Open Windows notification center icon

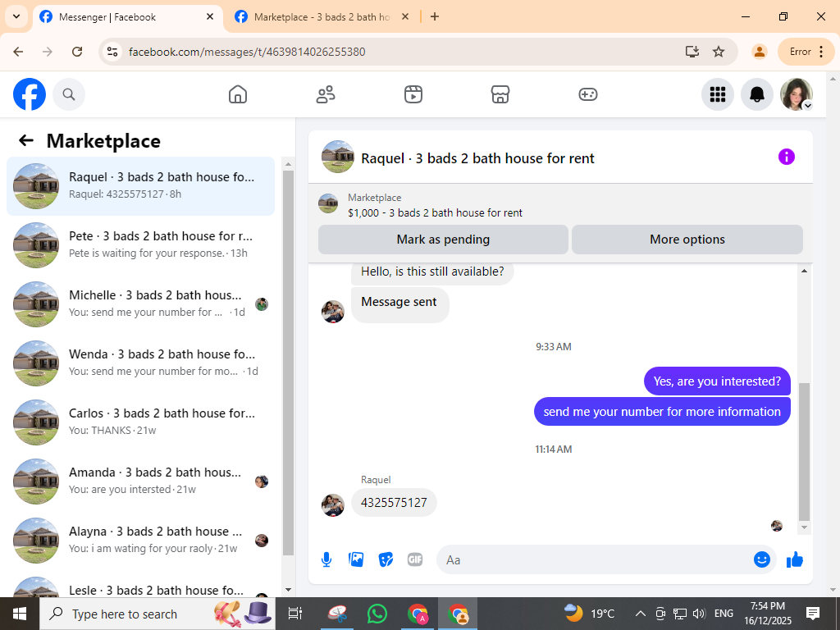tap(813, 614)
